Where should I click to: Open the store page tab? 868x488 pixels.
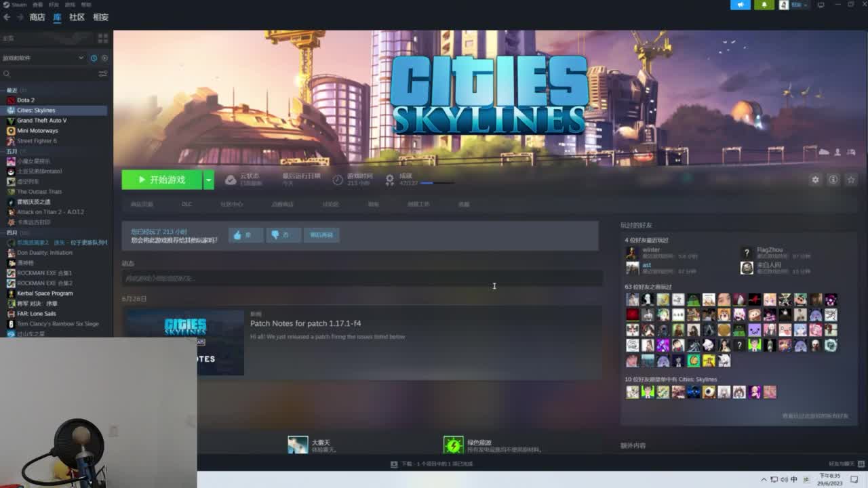pos(142,204)
